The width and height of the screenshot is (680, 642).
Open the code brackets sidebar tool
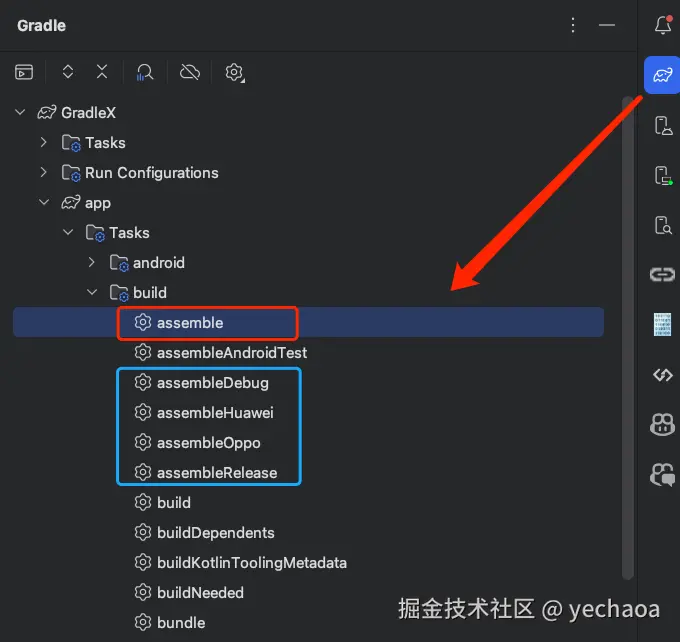663,375
